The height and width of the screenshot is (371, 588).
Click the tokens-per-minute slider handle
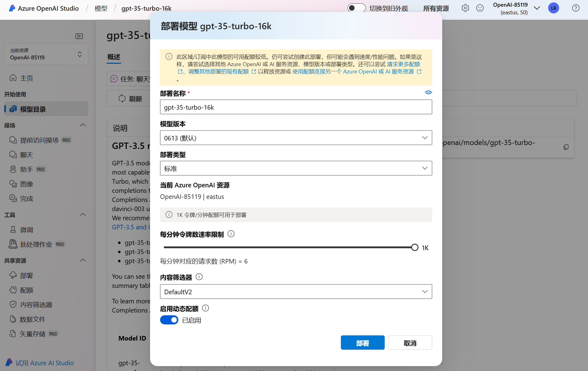coord(415,247)
